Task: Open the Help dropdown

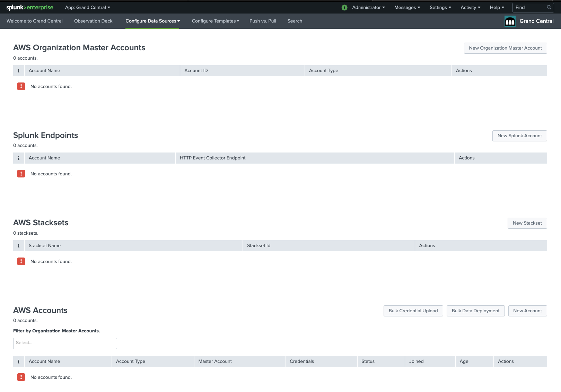Action: tap(497, 7)
